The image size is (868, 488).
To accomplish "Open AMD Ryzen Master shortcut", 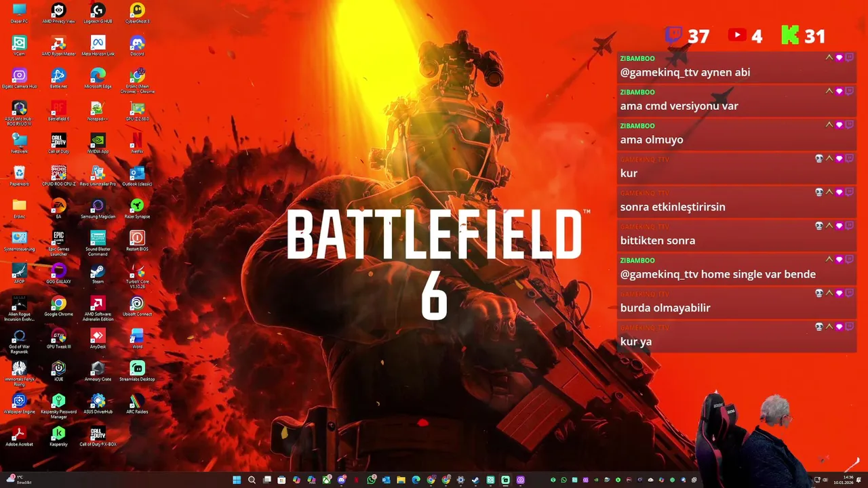I will tap(58, 45).
